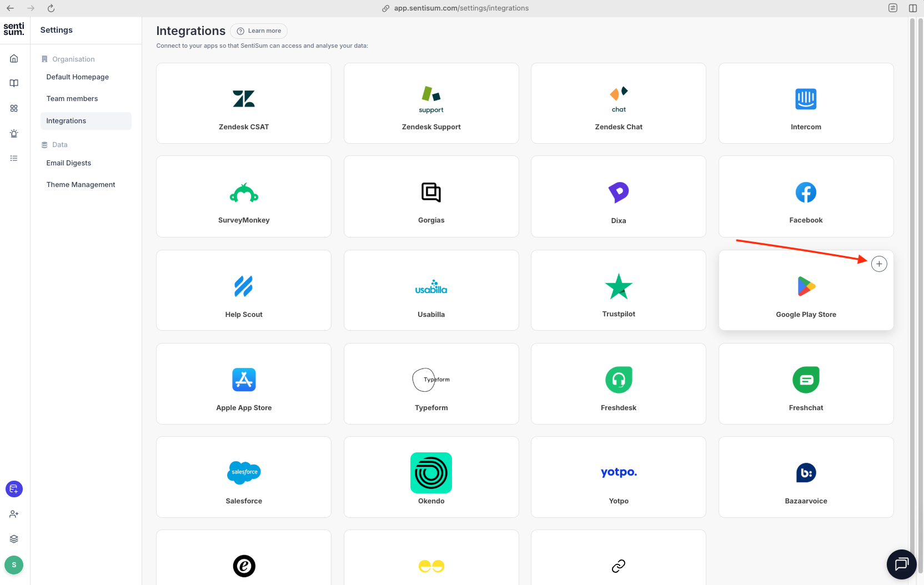The image size is (924, 585).
Task: Open the Facebook integration
Action: (806, 196)
